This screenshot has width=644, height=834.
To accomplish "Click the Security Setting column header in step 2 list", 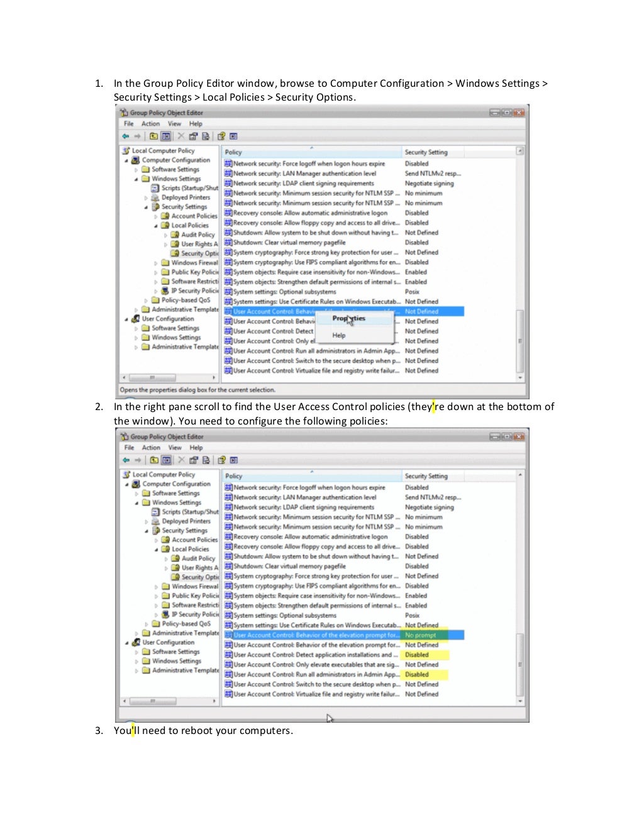I will [433, 476].
